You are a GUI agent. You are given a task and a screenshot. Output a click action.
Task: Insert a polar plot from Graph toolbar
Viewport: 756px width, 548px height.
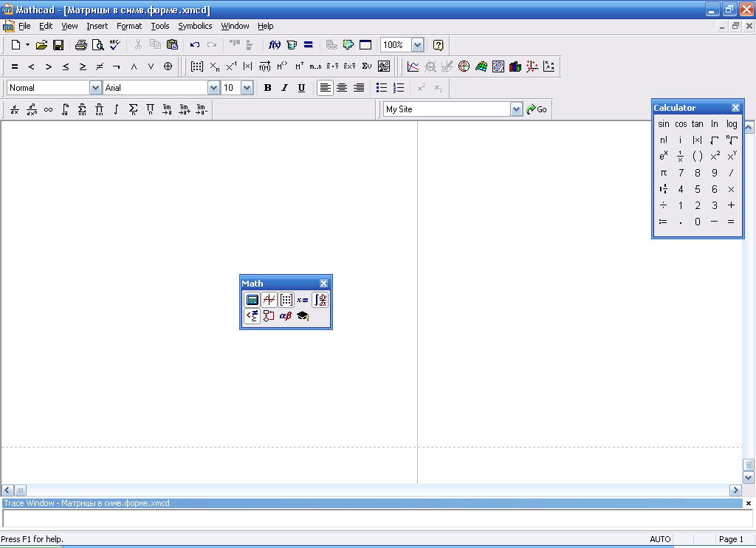tap(464, 66)
